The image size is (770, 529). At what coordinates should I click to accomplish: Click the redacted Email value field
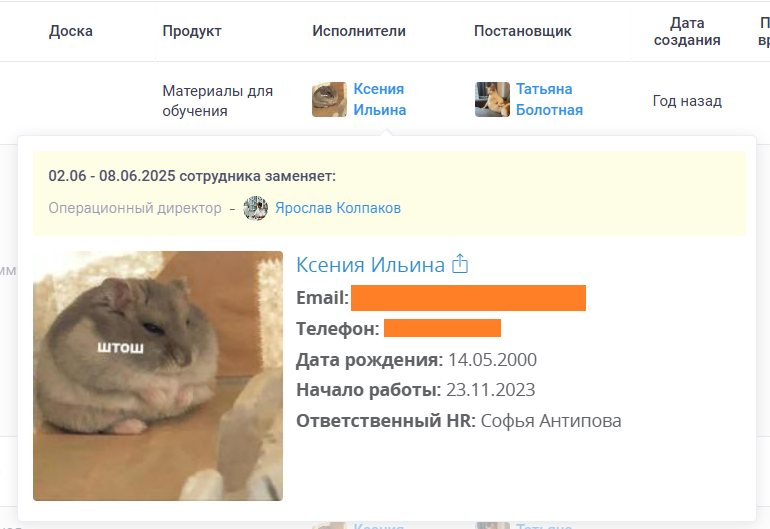tap(468, 298)
